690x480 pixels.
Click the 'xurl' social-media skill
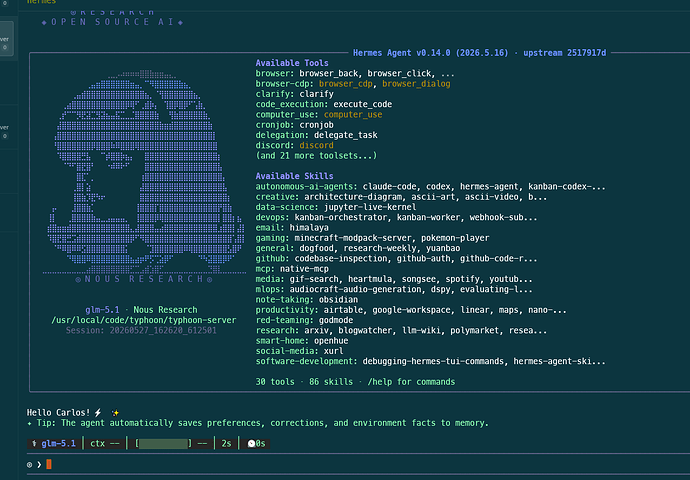point(334,351)
